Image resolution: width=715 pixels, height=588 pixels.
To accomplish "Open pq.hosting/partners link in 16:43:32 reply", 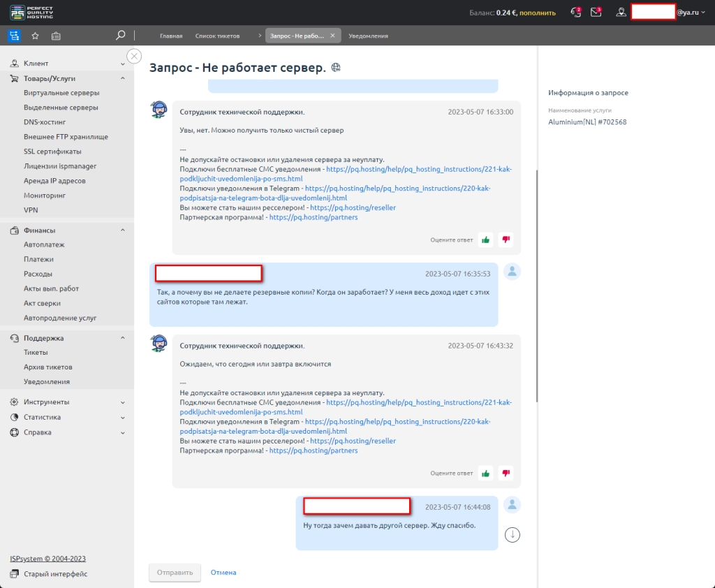I will click(314, 450).
